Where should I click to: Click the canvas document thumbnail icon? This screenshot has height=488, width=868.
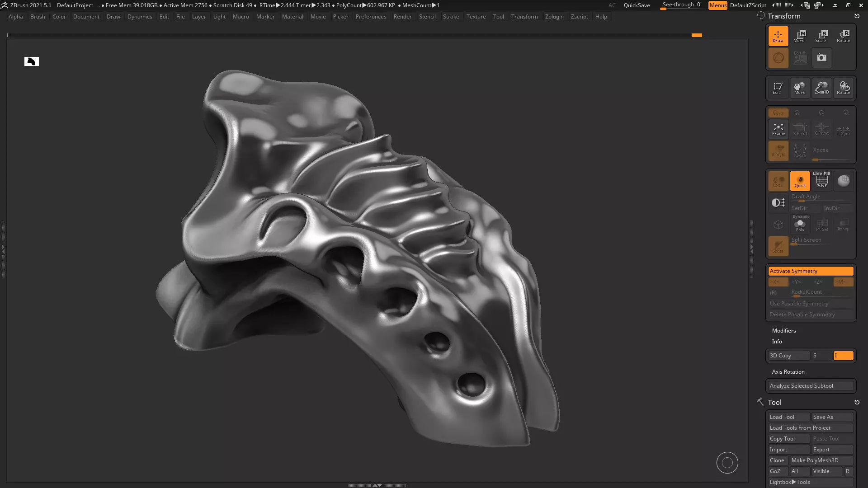pos(32,61)
